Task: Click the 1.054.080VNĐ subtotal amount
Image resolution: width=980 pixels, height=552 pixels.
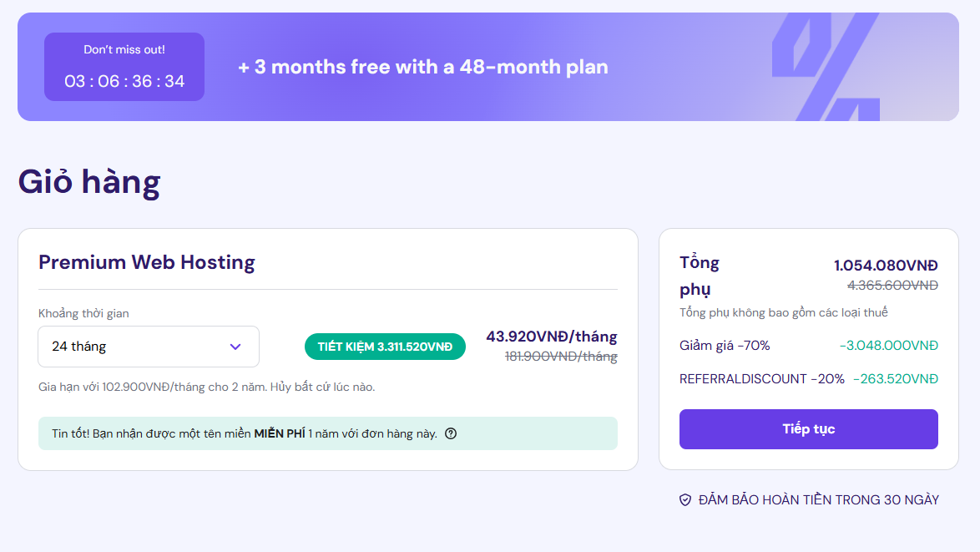Action: (x=886, y=266)
